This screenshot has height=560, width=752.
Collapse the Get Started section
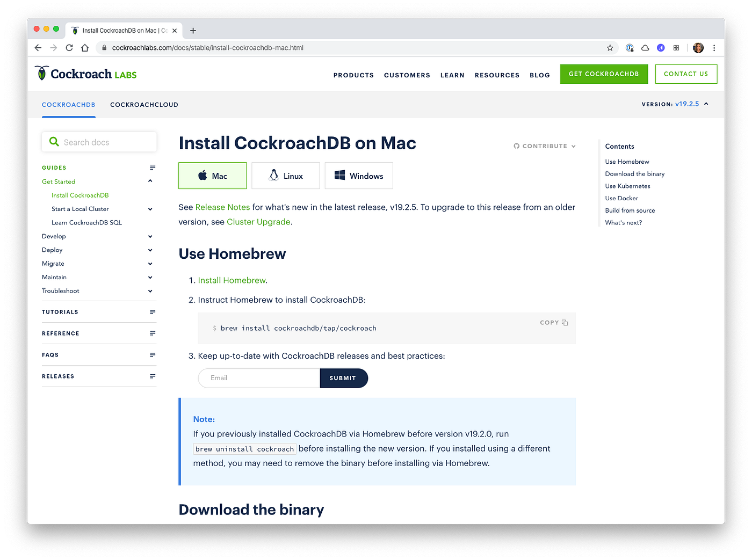(x=150, y=181)
